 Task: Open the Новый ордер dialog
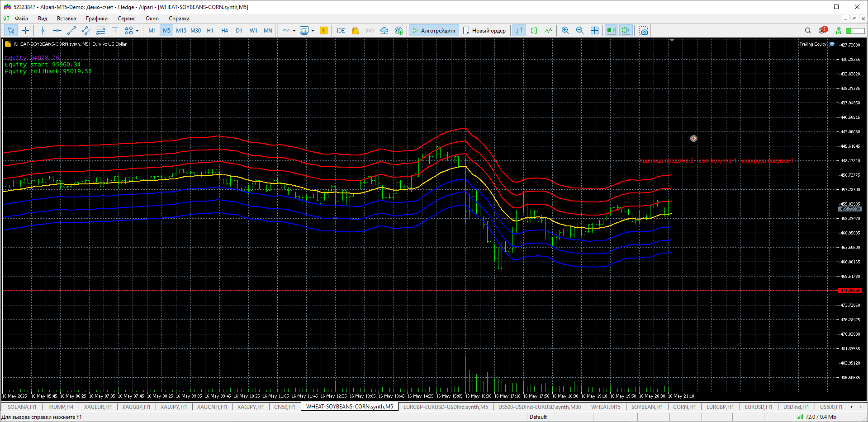point(484,31)
